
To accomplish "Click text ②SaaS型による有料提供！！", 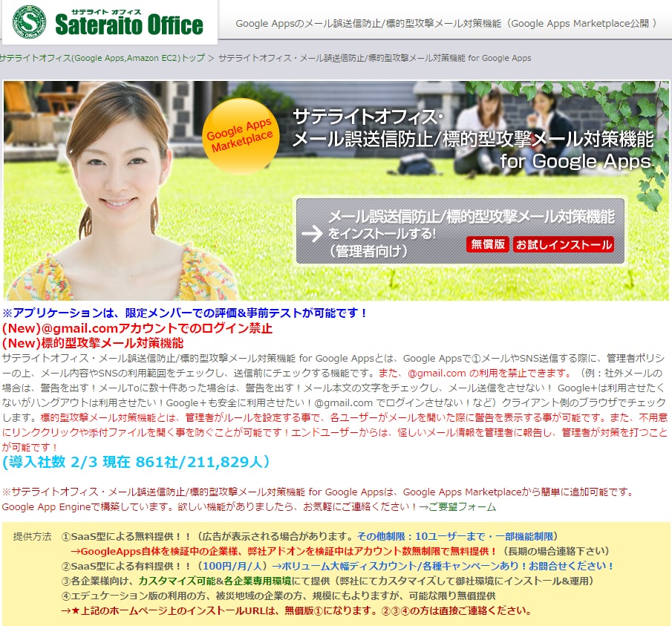I will pos(126,566).
